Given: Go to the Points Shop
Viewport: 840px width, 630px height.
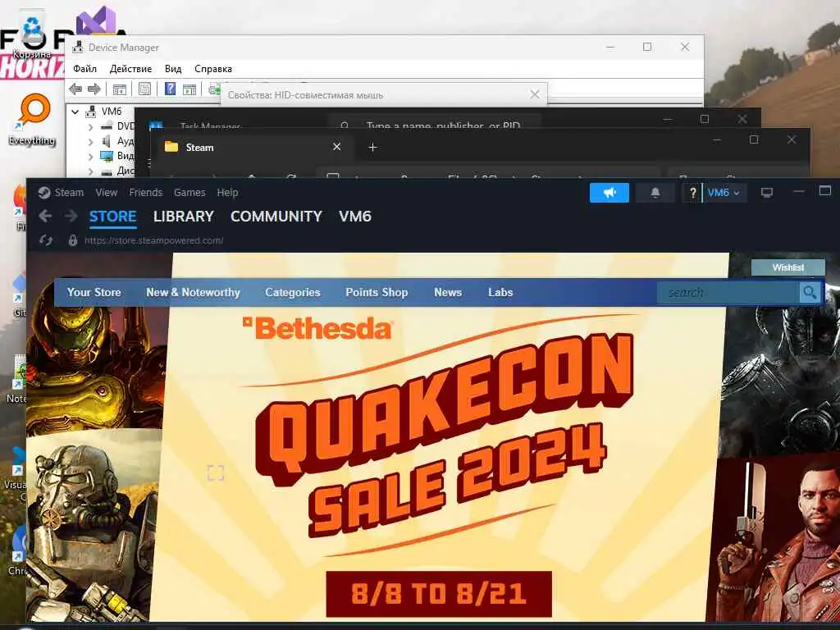Looking at the screenshot, I should [377, 293].
